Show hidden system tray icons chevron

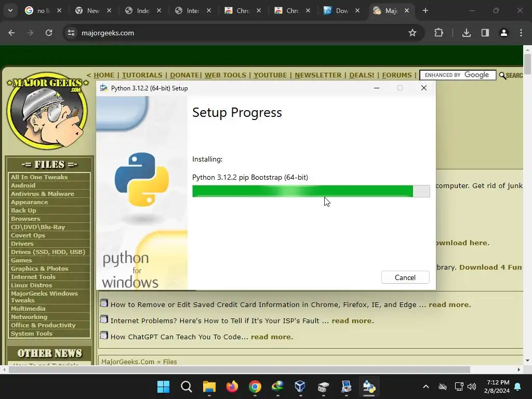point(426,387)
